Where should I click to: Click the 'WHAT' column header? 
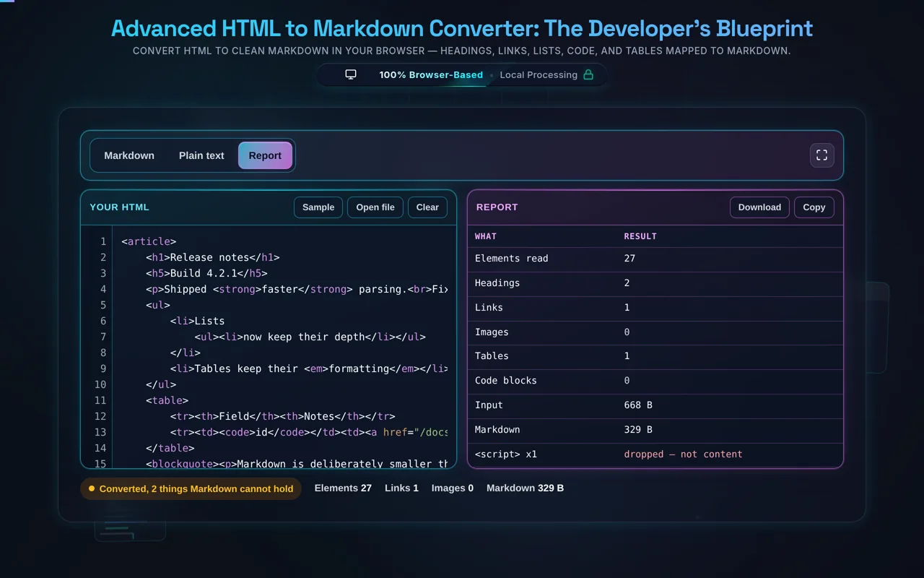[486, 236]
